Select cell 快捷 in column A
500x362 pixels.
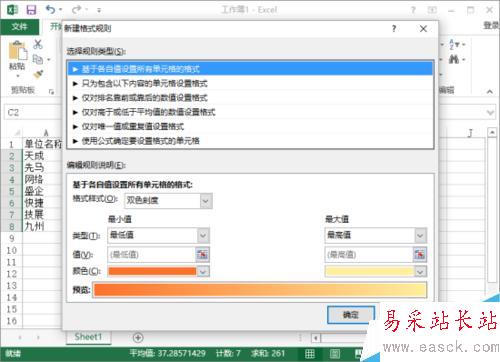[x=42, y=203]
